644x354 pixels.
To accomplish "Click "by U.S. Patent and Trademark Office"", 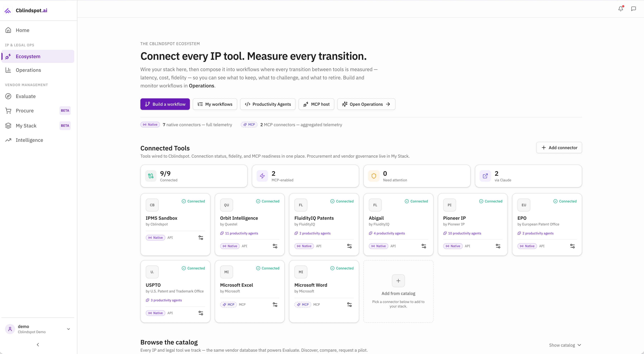I will [x=175, y=291].
